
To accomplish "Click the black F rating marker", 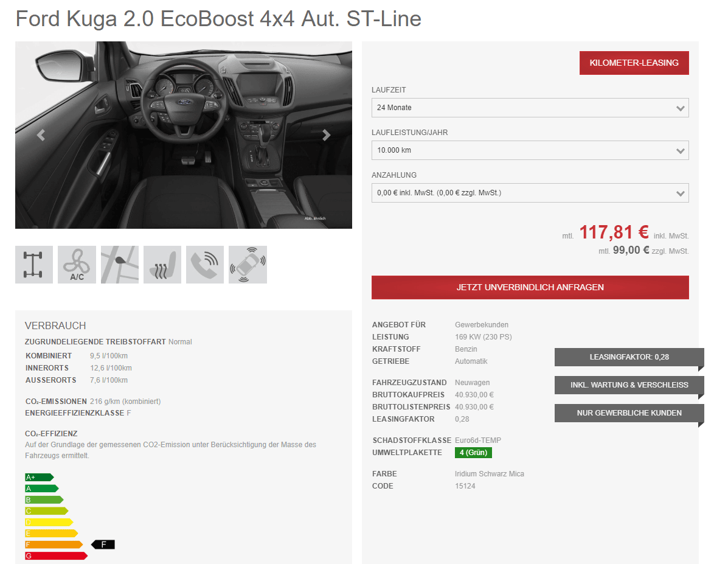I will click(x=103, y=545).
